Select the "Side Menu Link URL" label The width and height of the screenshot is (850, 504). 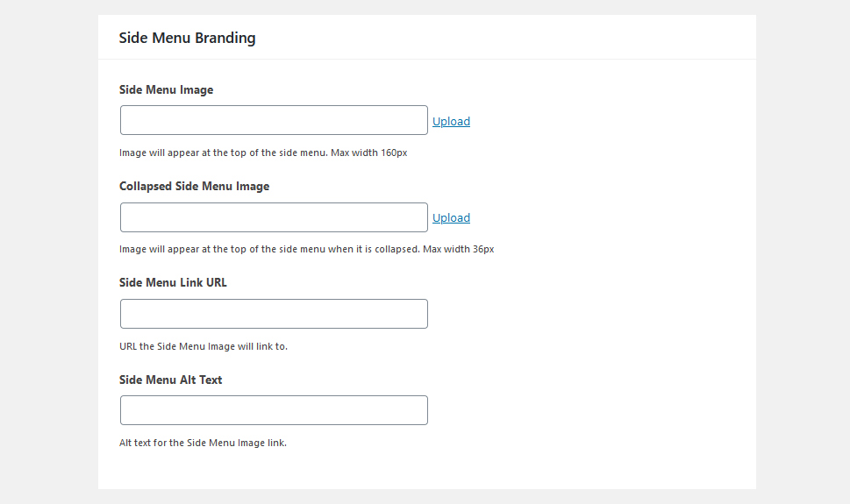tap(173, 282)
